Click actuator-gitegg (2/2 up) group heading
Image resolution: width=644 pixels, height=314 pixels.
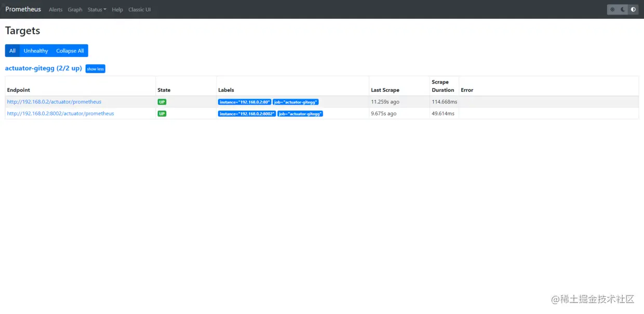coord(44,68)
